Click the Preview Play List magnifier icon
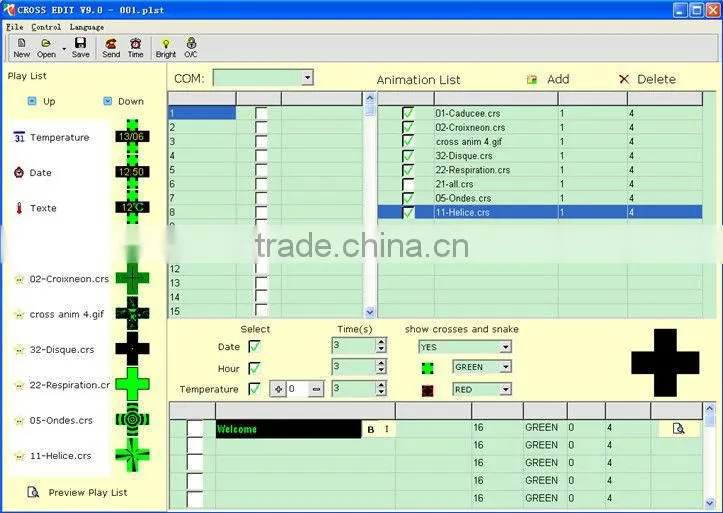723x513 pixels. [33, 492]
